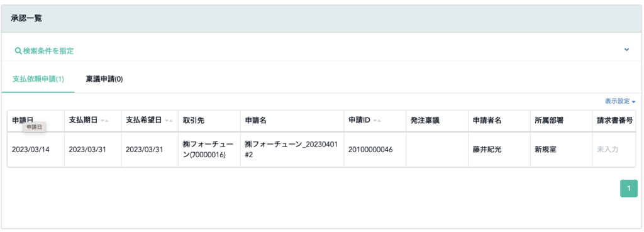This screenshot has height=232, width=644.
Task: Click 未入力 invoice number cell
Action: pos(608,150)
